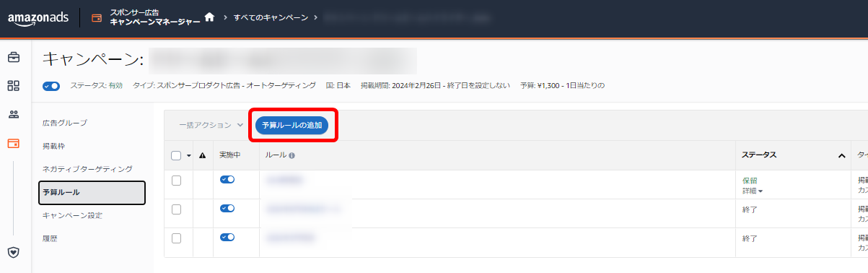Check the select-all checkbox in header

176,155
